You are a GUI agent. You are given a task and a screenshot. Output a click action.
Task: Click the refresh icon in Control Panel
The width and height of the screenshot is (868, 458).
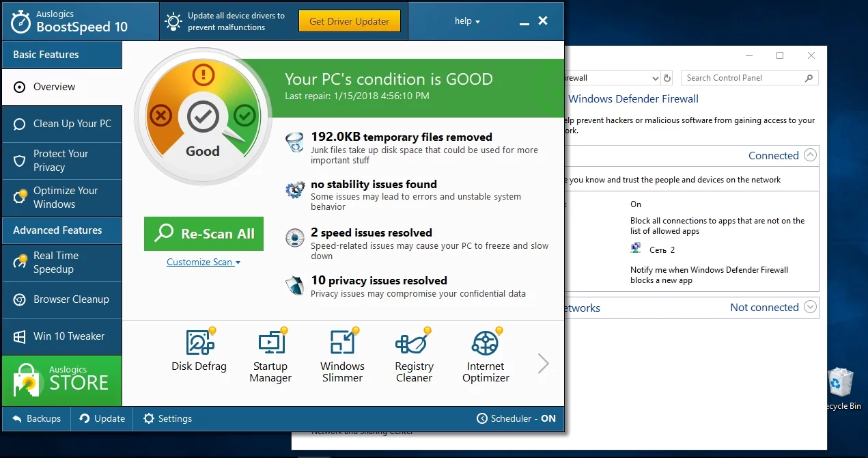pos(667,78)
